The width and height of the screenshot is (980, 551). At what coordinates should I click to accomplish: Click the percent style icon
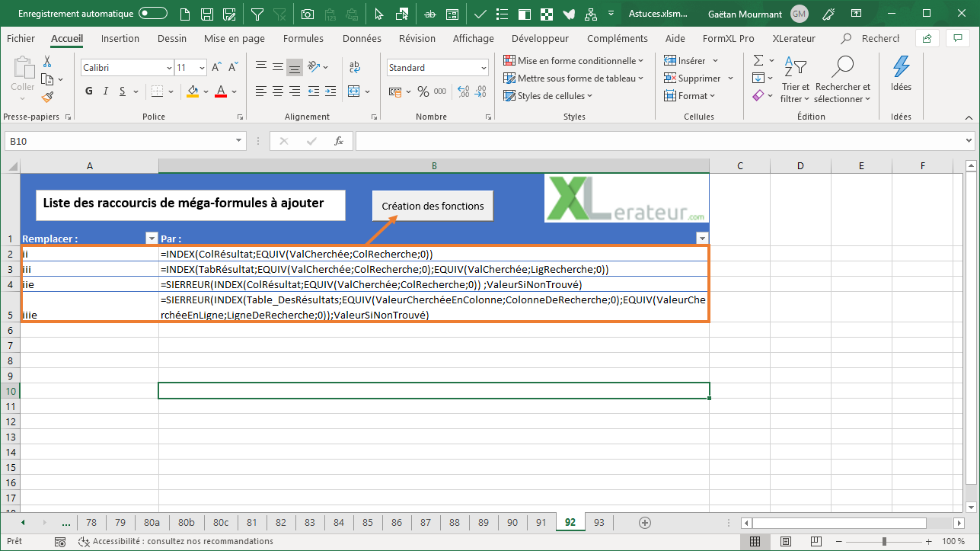coord(423,91)
